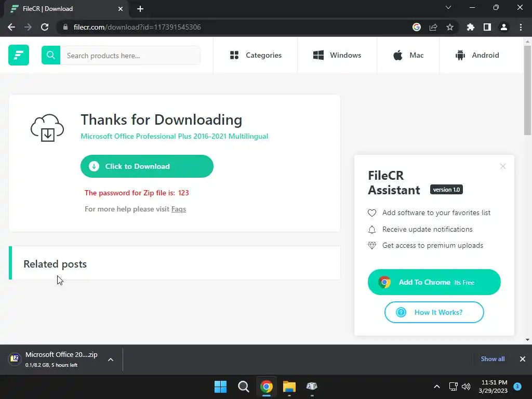Open the notification count badge
The width and height of the screenshot is (532, 399).
tap(517, 387)
